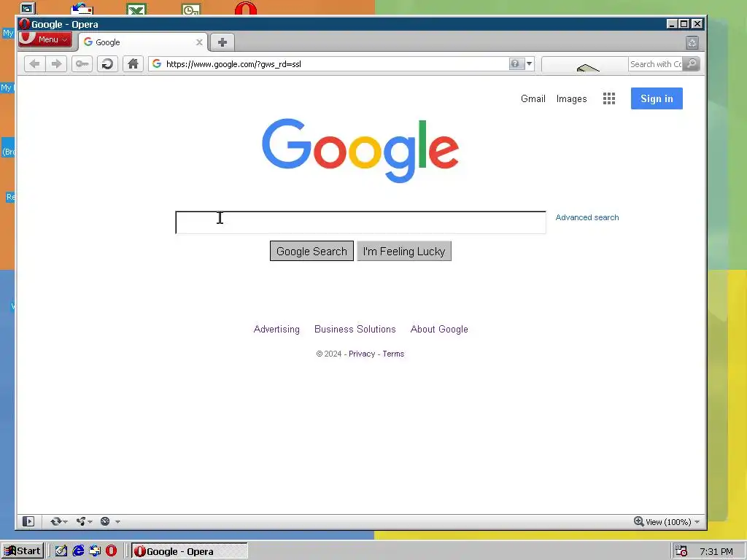Screen dimensions: 747x560
Task: Open the Google apps grid
Action: coord(609,98)
